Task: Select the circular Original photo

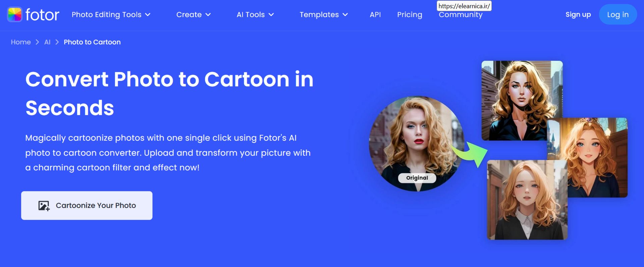Action: point(417,144)
